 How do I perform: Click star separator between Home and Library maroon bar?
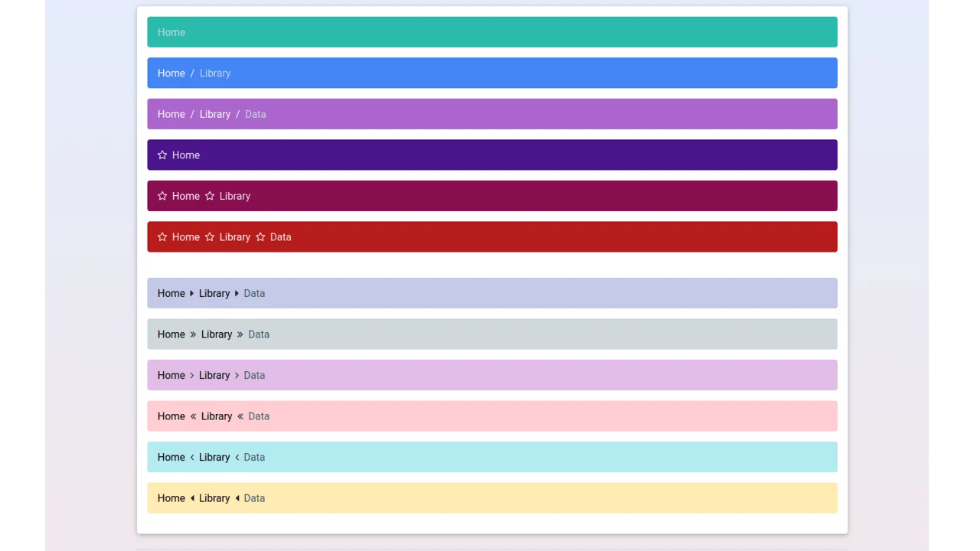[210, 196]
